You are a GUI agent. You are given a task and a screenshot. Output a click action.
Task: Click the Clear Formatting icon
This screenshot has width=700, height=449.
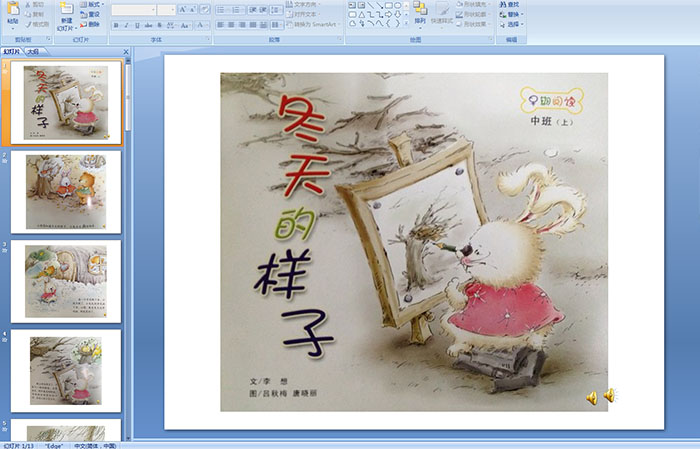click(204, 9)
